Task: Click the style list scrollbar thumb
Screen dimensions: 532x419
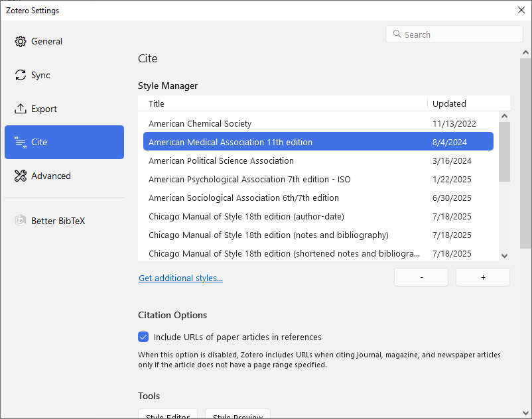Action: pyautogui.click(x=505, y=152)
